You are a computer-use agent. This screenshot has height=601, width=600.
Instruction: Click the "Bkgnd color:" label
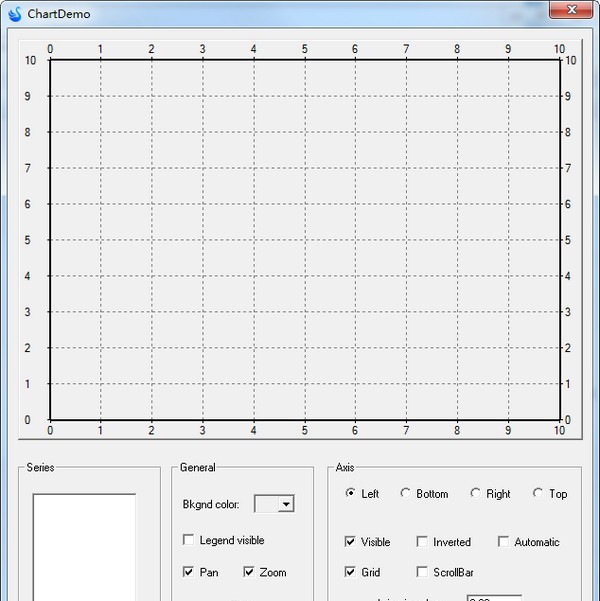(x=211, y=504)
